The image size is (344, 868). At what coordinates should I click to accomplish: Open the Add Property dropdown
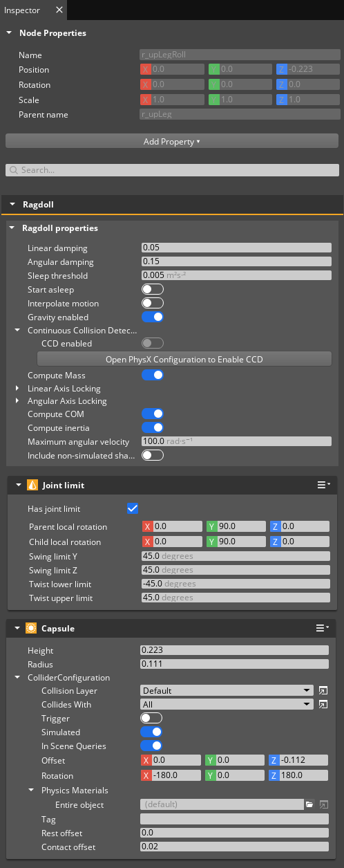(172, 141)
